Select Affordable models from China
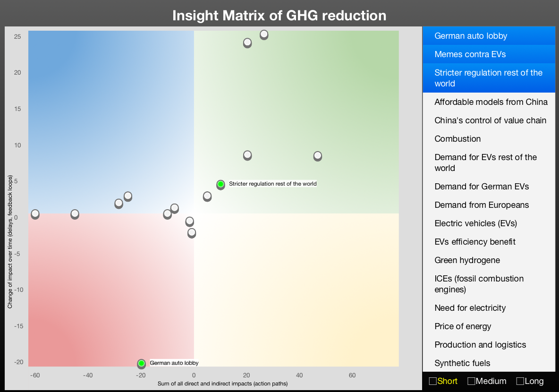The image size is (559, 392). (x=491, y=102)
